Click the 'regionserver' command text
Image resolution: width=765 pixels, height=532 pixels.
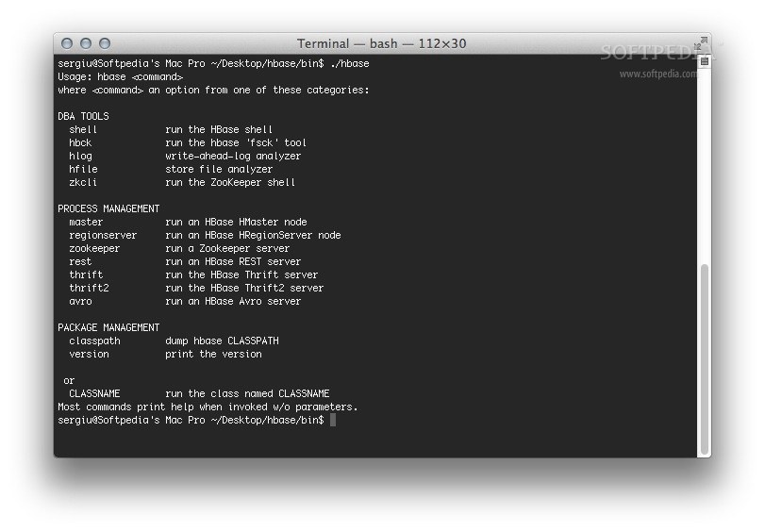[x=103, y=235]
